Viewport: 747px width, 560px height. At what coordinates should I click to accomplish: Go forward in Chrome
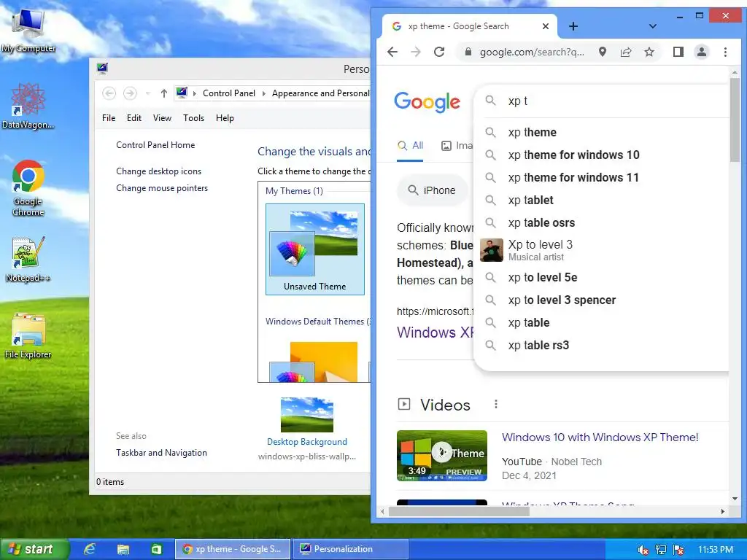pyautogui.click(x=415, y=52)
